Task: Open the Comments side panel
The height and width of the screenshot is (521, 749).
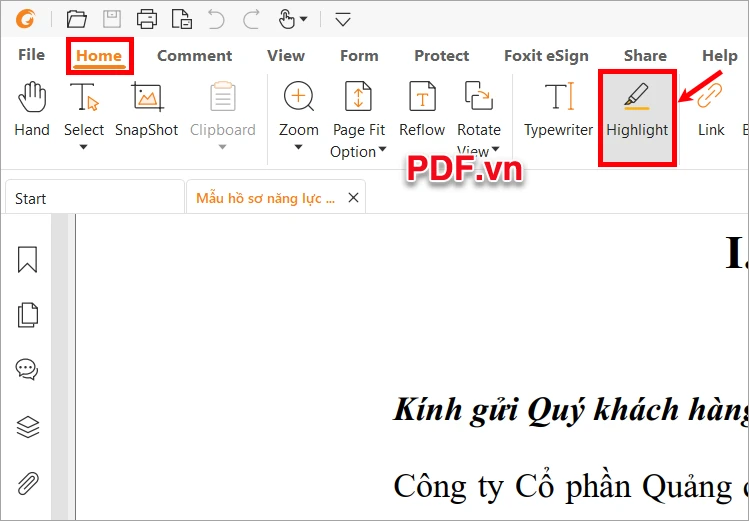Action: point(27,370)
